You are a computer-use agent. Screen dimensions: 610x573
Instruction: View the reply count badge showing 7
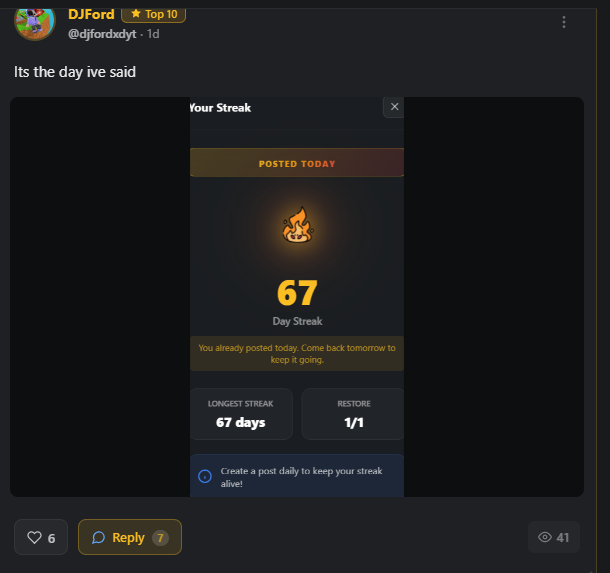pos(160,538)
